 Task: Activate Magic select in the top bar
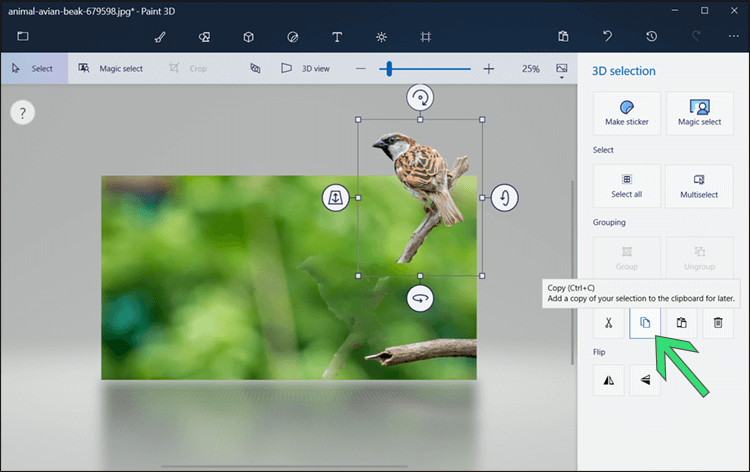coord(111,68)
